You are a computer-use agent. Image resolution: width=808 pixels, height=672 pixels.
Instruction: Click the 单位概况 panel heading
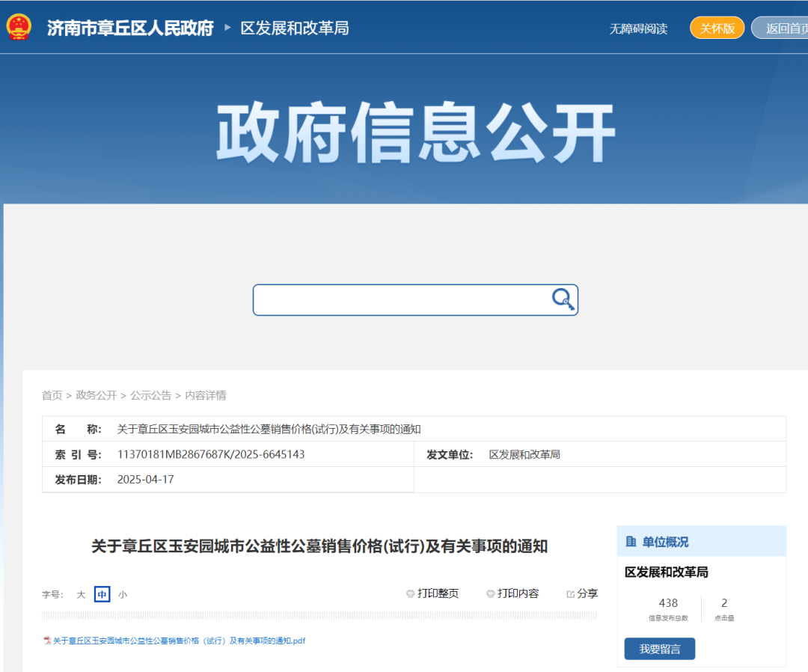coord(665,542)
